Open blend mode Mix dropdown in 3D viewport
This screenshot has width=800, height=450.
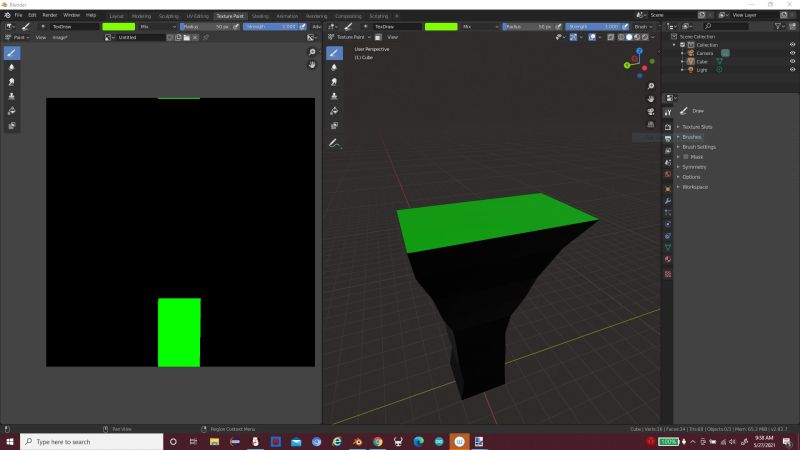(x=480, y=27)
